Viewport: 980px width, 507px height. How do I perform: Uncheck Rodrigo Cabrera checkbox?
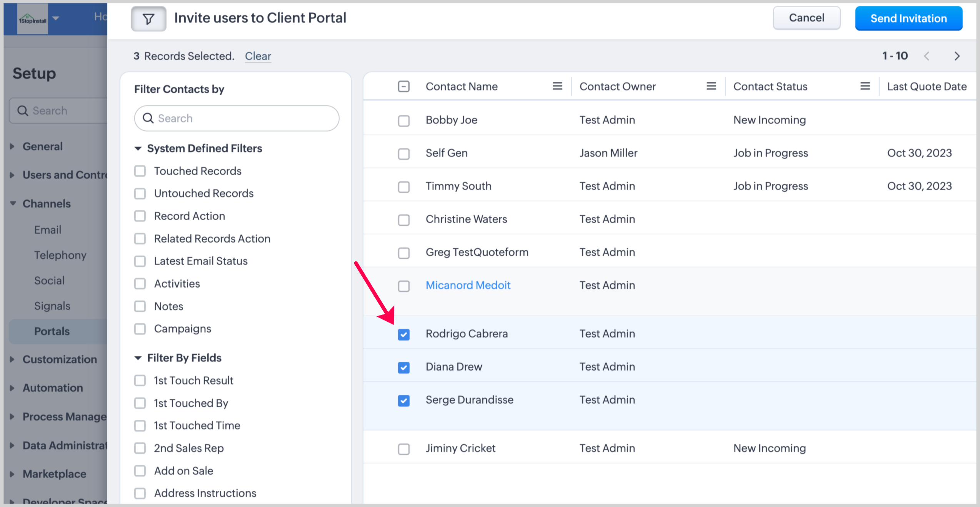[x=403, y=334]
